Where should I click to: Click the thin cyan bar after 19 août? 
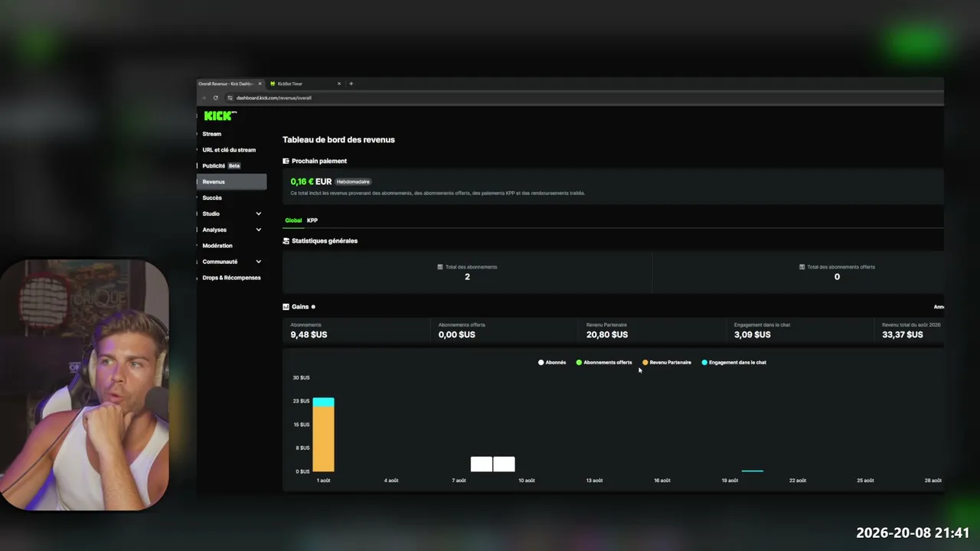[x=753, y=471]
